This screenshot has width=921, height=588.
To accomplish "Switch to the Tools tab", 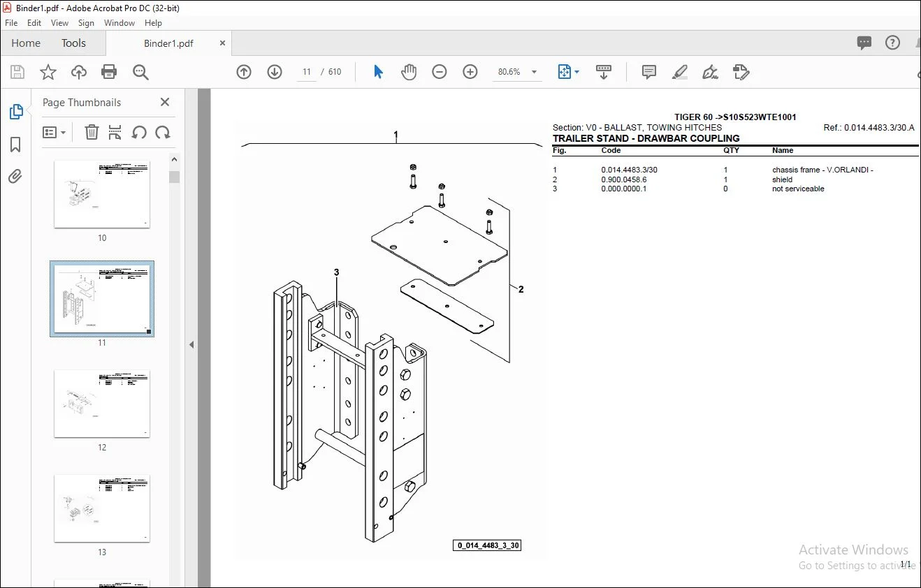I will tap(73, 43).
